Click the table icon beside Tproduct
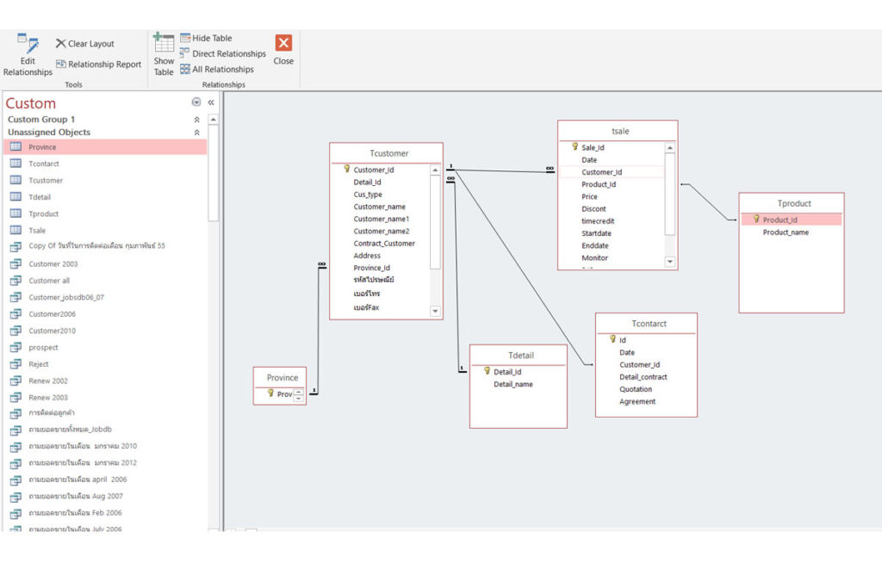 16,214
